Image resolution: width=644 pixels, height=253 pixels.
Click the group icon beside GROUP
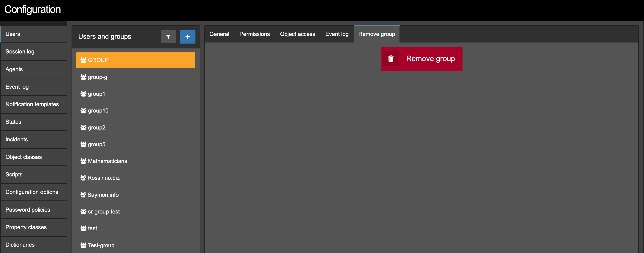pyautogui.click(x=83, y=60)
